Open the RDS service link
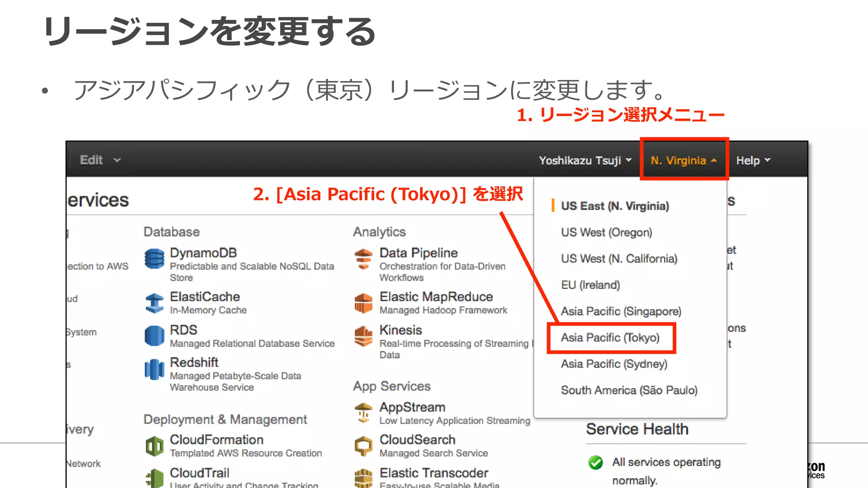The image size is (868, 488). [184, 330]
